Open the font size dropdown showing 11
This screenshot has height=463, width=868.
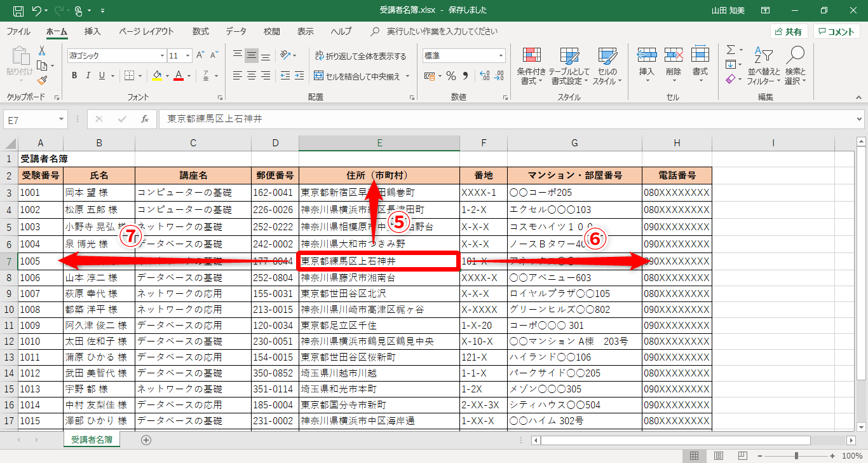(x=187, y=56)
